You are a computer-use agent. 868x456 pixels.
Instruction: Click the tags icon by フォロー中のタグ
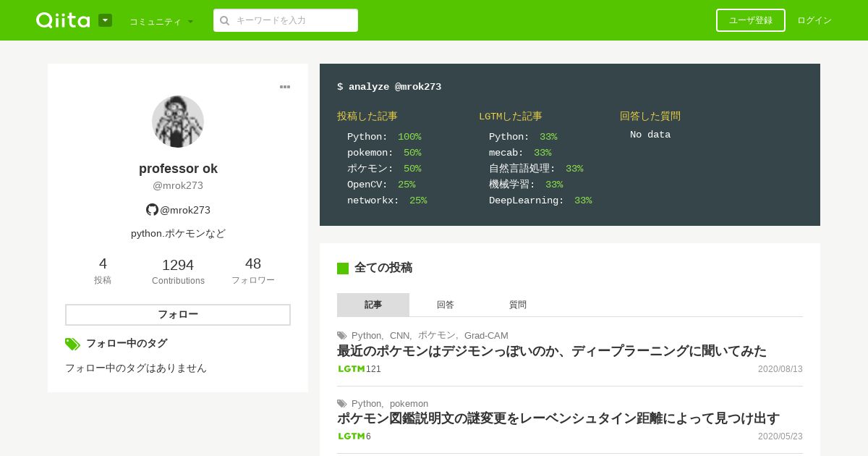(x=72, y=344)
